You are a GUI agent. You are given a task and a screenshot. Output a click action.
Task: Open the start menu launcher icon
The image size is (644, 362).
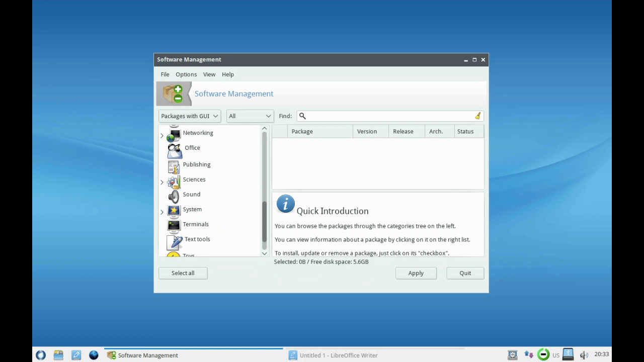[41, 355]
